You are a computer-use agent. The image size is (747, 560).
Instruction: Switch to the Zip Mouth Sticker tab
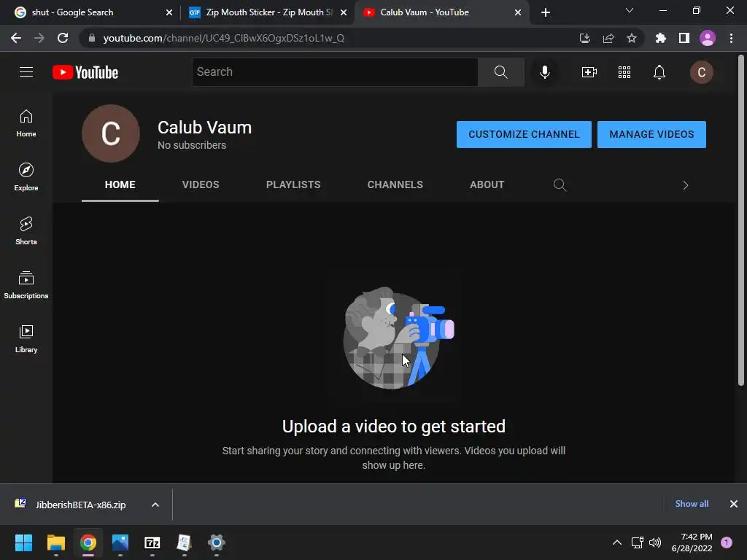click(269, 12)
